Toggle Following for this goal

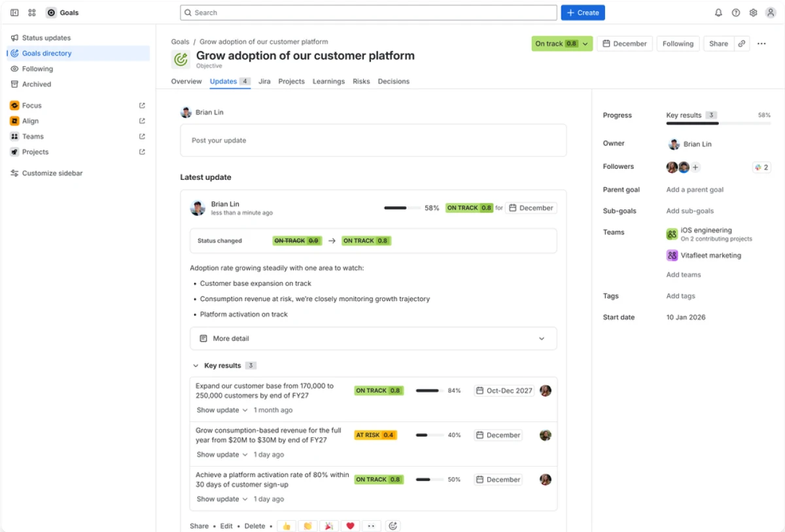click(x=678, y=43)
